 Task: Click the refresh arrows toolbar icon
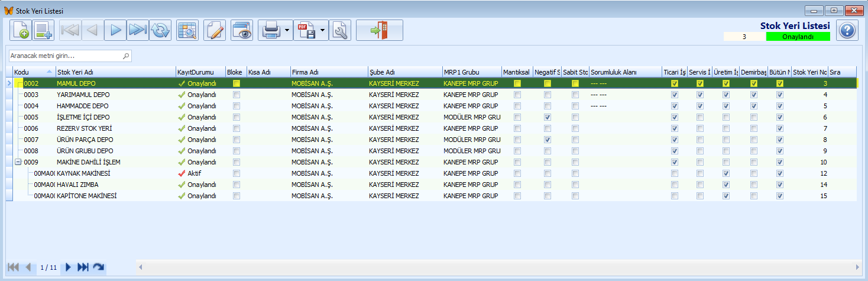coord(160,30)
